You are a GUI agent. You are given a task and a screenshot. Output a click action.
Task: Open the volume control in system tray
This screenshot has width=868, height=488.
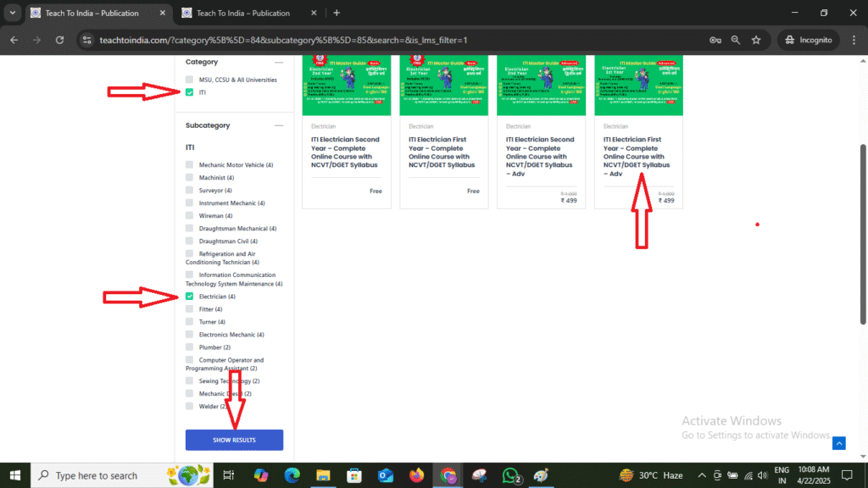point(762,475)
